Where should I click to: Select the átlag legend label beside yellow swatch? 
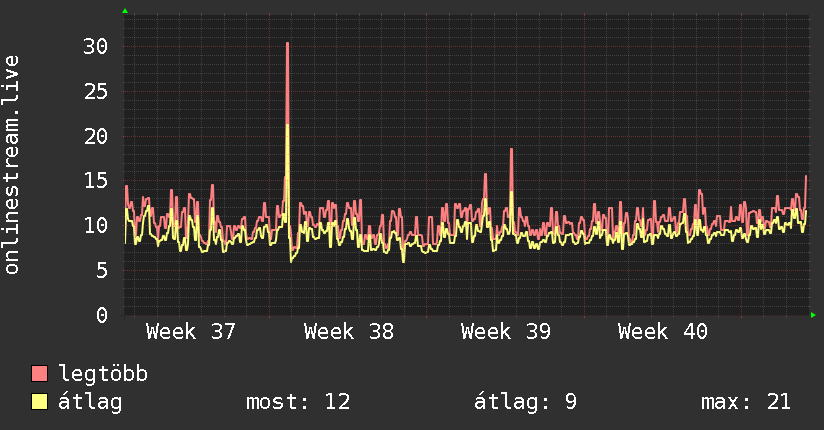(90, 402)
